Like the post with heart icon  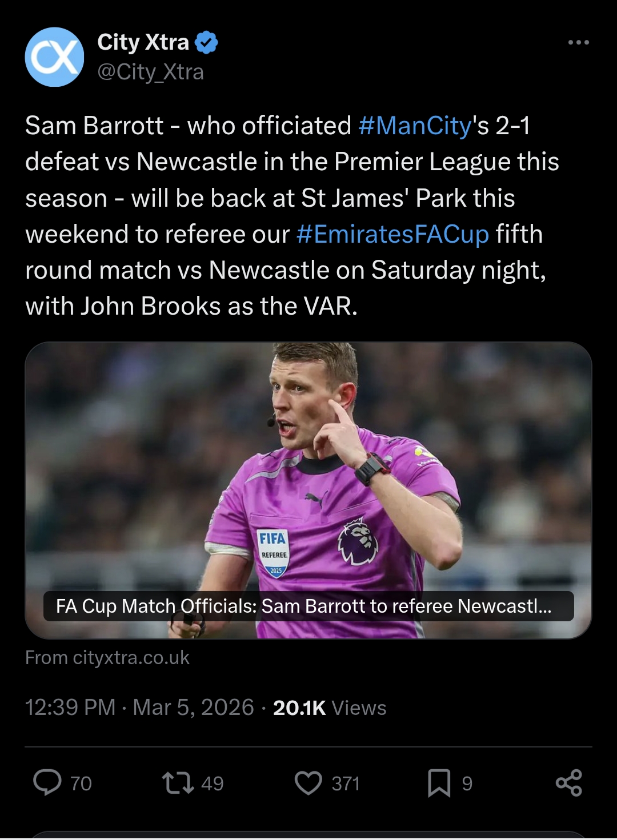point(308,783)
